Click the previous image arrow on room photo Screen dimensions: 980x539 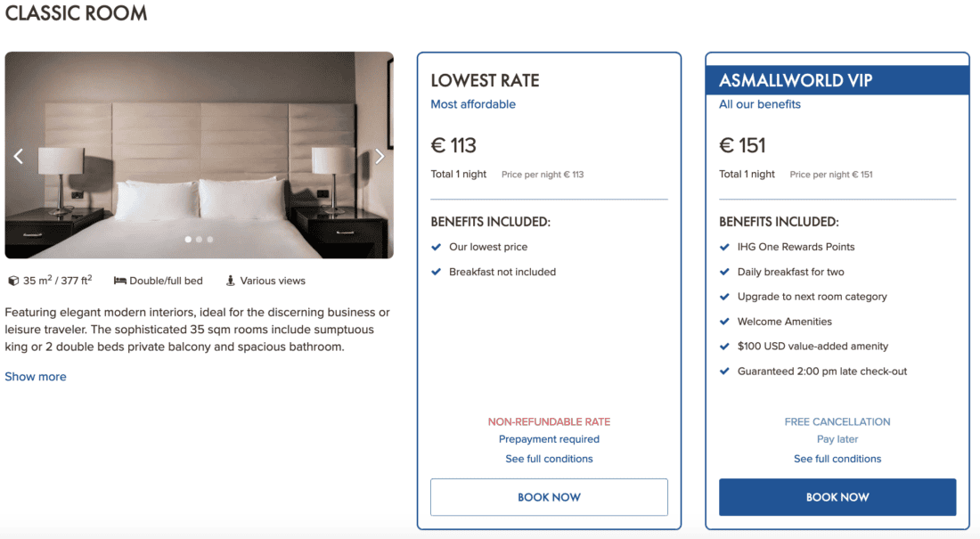19,156
